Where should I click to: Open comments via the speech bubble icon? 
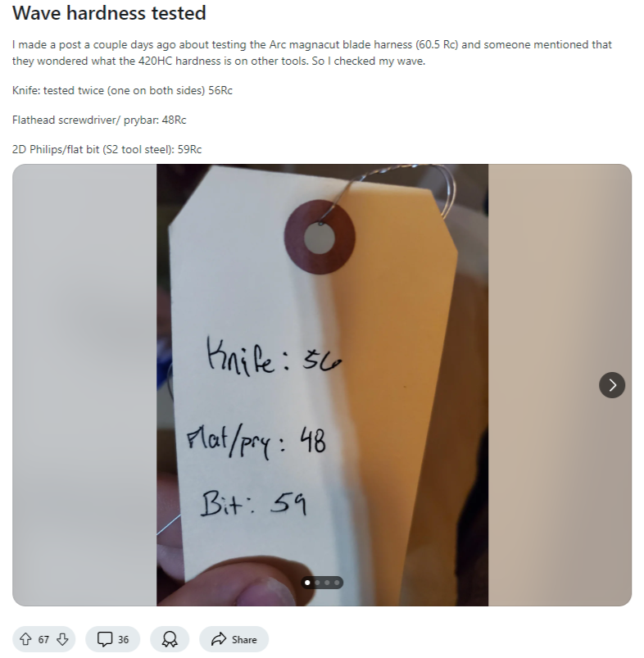105,639
